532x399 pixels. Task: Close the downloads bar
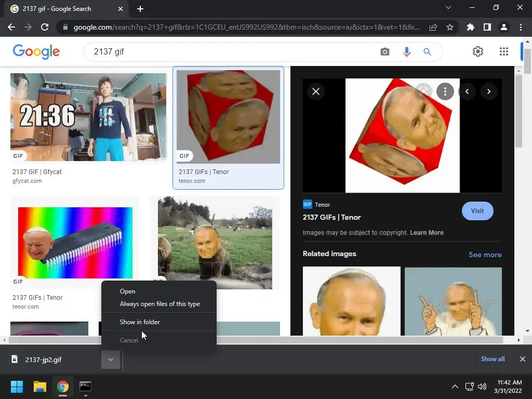[x=523, y=359]
